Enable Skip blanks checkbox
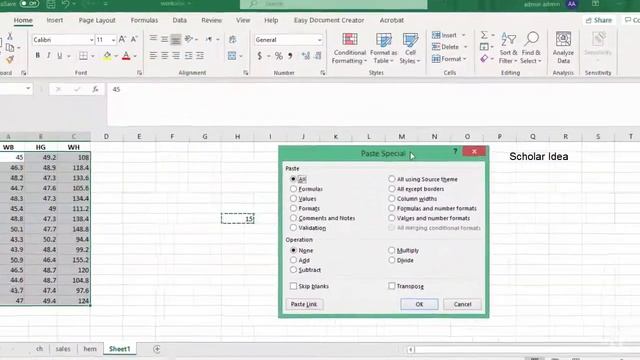The width and height of the screenshot is (640, 360). (293, 286)
